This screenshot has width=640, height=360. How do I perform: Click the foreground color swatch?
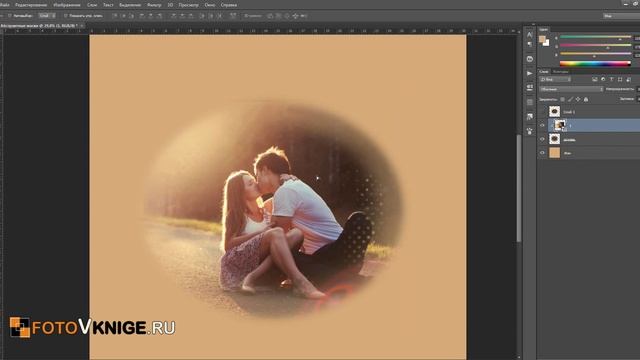[x=542, y=39]
